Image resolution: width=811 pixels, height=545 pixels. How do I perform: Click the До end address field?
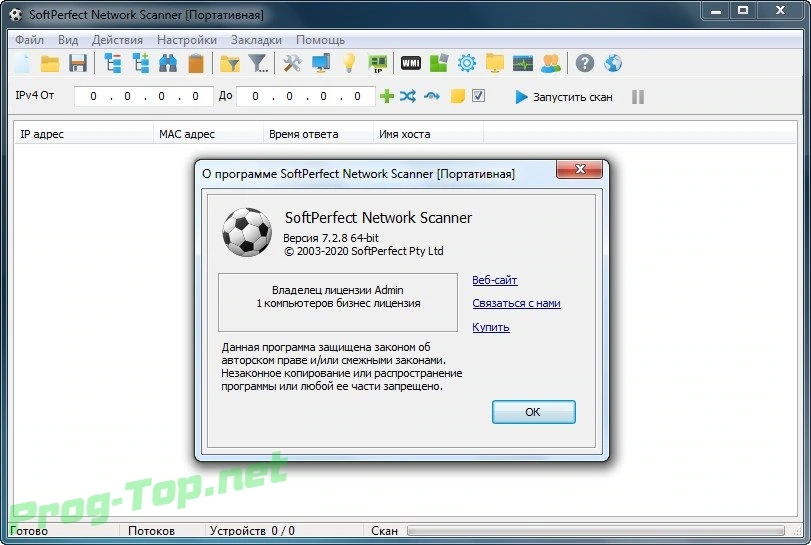[306, 96]
